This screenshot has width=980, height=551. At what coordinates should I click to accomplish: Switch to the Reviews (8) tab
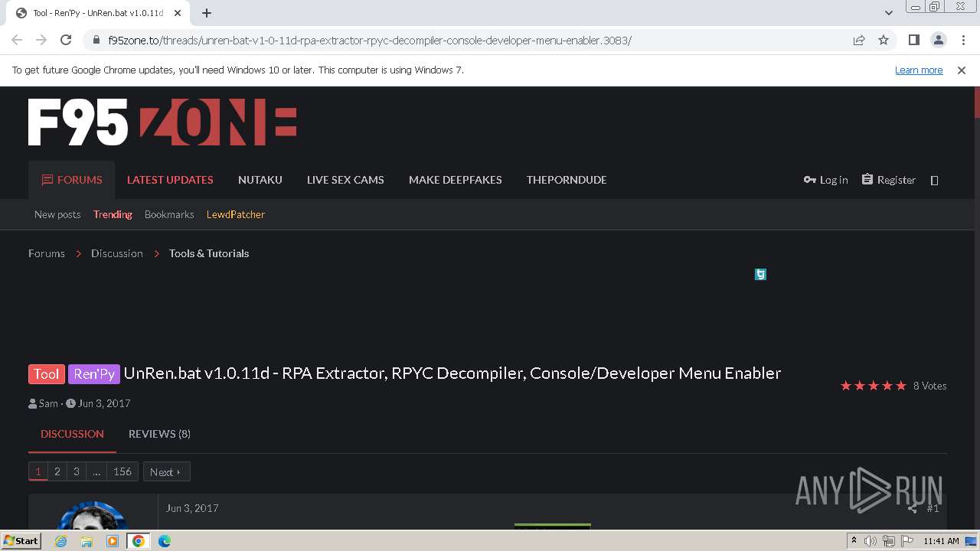click(159, 434)
